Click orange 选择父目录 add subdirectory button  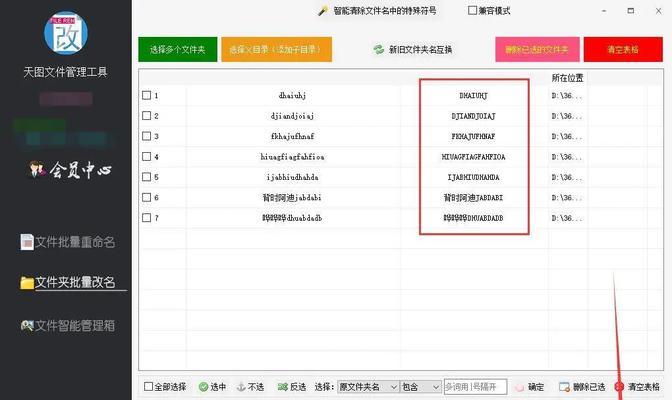coord(276,49)
